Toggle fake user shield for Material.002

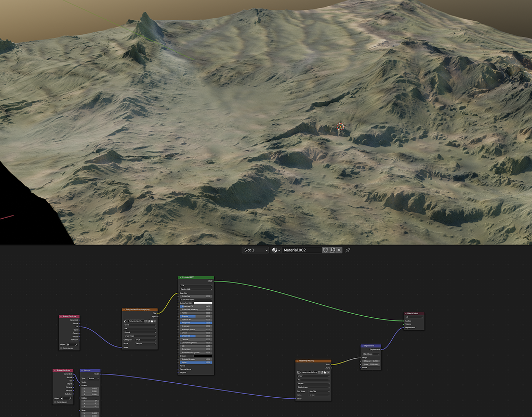[x=325, y=250]
